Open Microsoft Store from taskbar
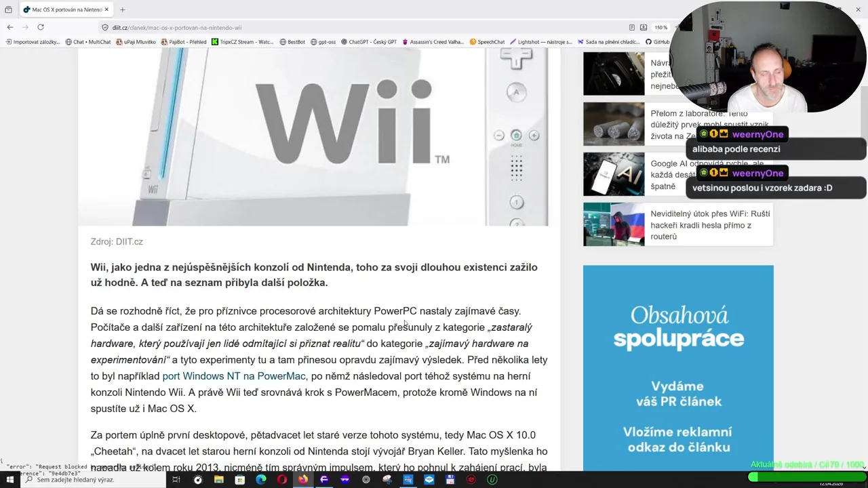The width and height of the screenshot is (868, 488). click(x=239, y=480)
